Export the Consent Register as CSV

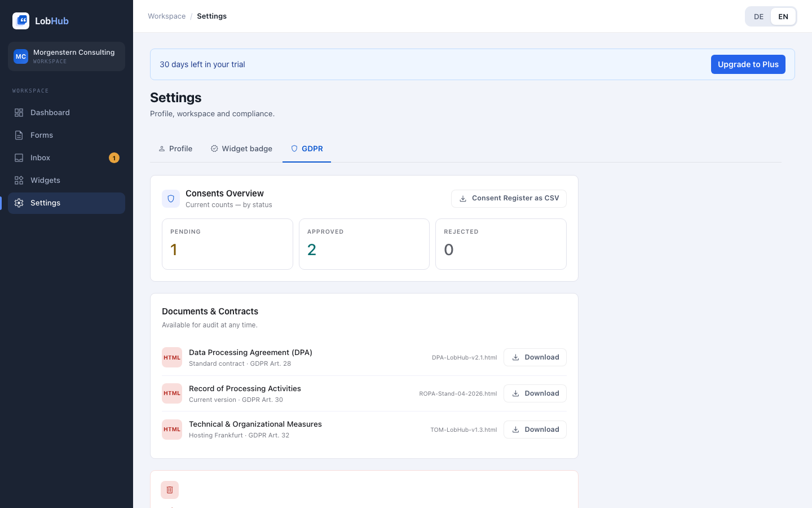click(x=509, y=199)
